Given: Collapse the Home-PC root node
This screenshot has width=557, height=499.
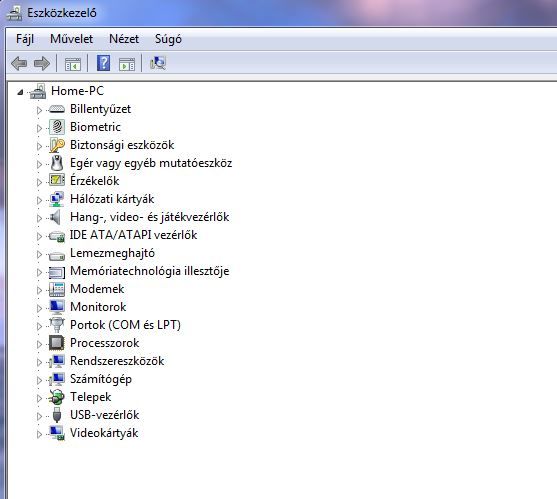Looking at the screenshot, I should [20, 92].
